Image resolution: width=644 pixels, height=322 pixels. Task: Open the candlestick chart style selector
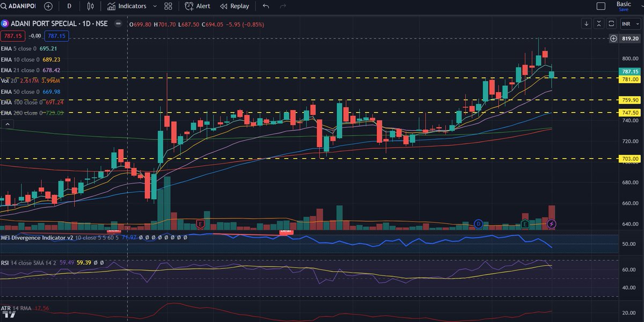pyautogui.click(x=90, y=6)
